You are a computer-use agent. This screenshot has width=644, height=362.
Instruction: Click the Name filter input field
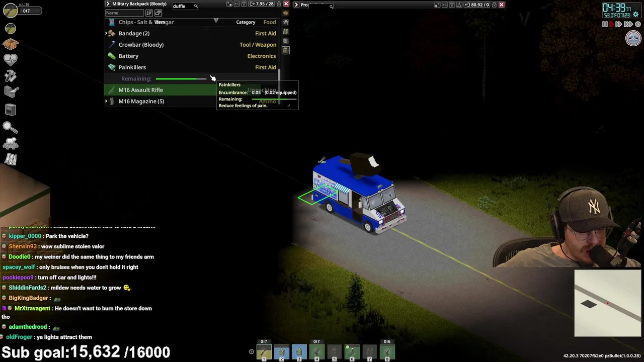tap(124, 13)
